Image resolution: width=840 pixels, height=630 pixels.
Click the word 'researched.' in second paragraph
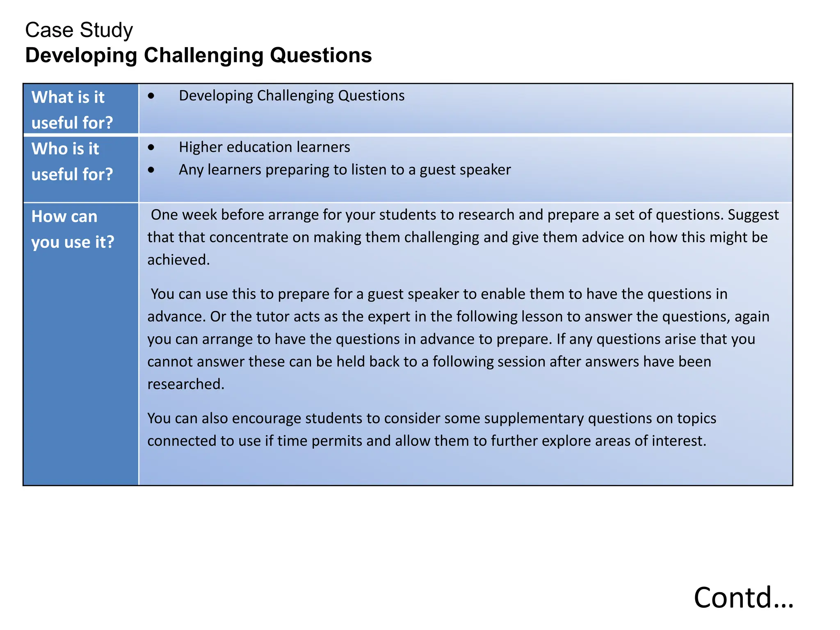[186, 384]
